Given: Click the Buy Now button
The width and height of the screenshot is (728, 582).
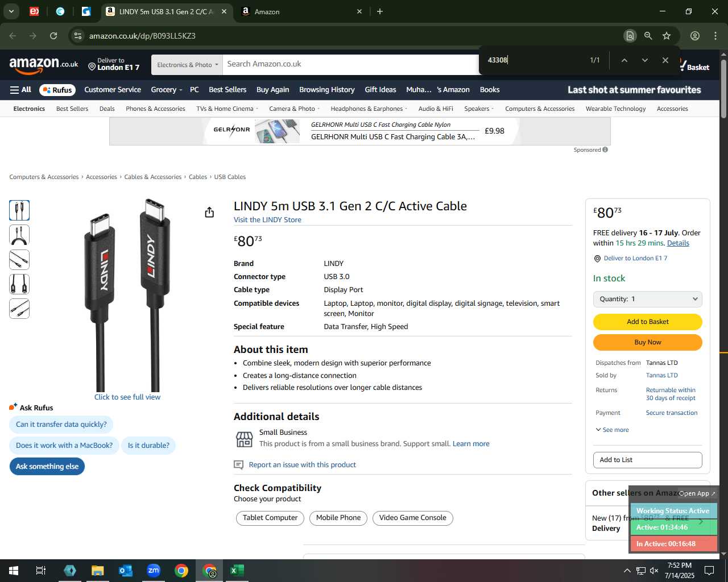Looking at the screenshot, I should 648,342.
